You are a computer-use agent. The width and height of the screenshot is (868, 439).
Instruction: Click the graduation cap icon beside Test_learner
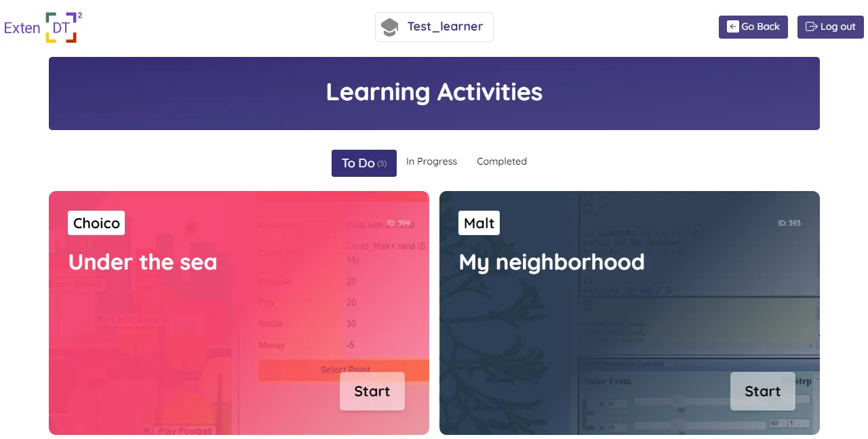[389, 27]
